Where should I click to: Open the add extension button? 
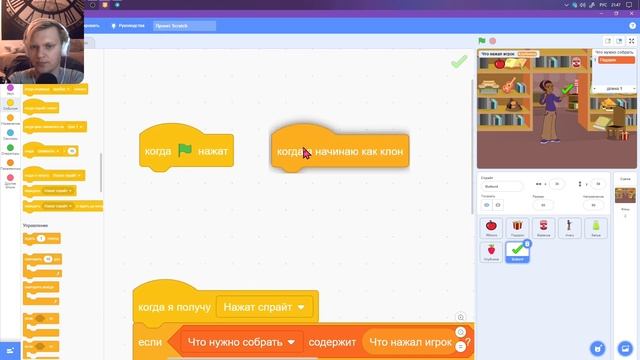(10, 351)
